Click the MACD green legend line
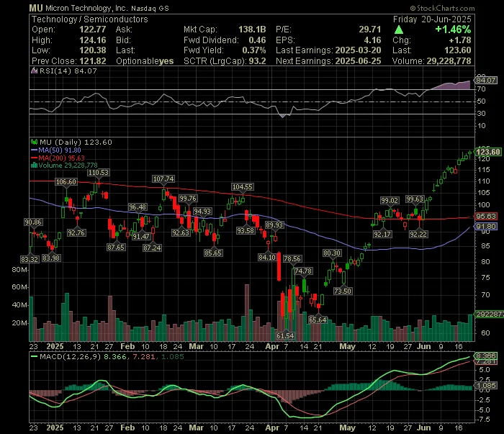 pos(34,356)
